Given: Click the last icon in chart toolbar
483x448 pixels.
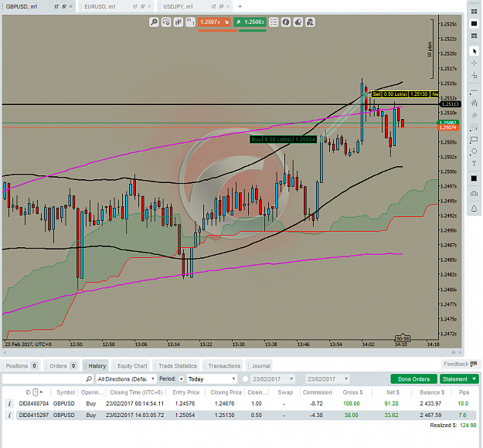Looking at the screenshot, I should pyautogui.click(x=310, y=22).
